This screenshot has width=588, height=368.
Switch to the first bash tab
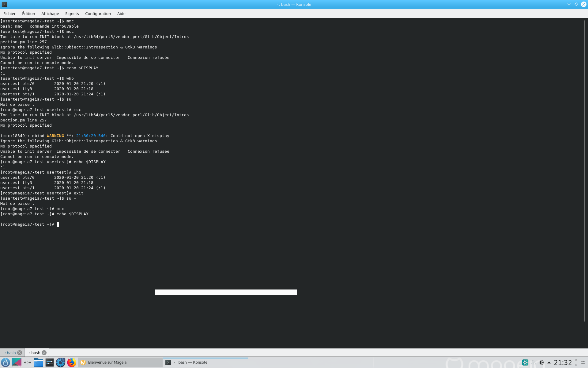pyautogui.click(x=9, y=353)
